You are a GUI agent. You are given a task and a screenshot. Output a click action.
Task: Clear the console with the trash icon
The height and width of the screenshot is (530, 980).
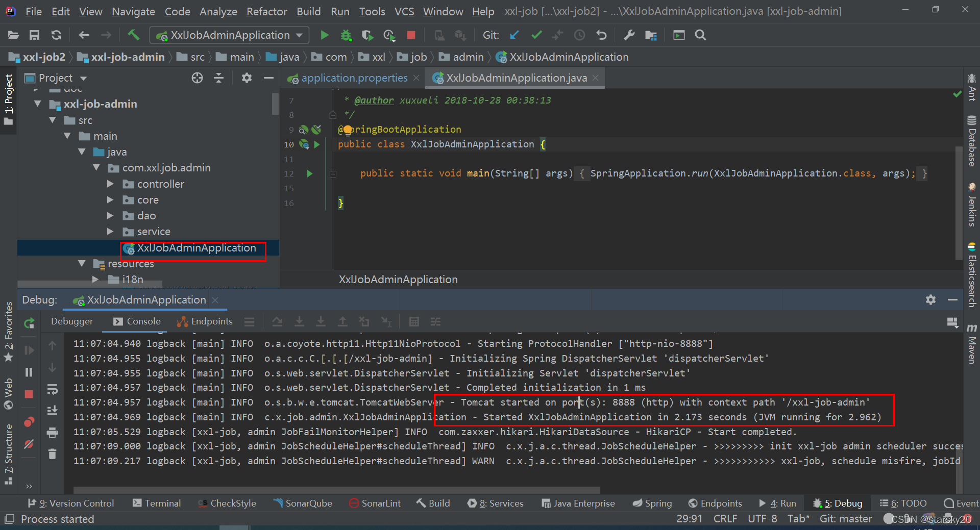point(52,454)
